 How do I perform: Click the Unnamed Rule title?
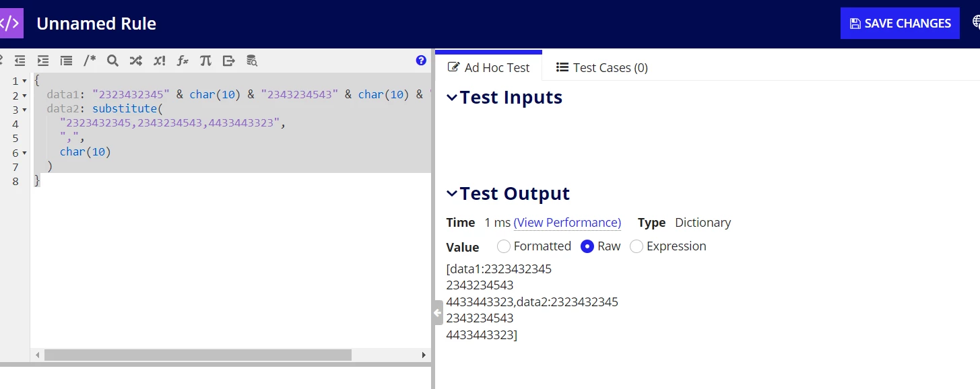coord(96,24)
